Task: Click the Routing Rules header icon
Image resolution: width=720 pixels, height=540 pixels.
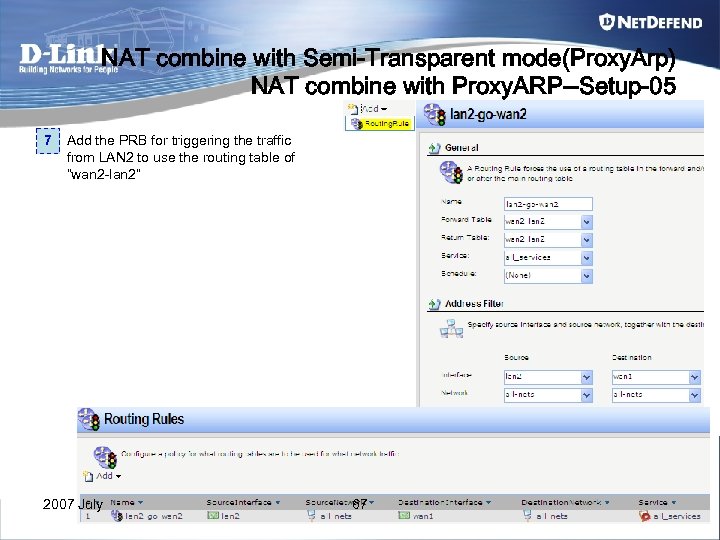Action: point(89,419)
